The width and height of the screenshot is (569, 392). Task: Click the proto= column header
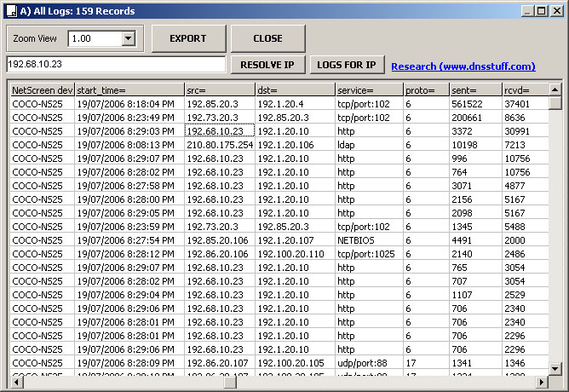(426, 90)
